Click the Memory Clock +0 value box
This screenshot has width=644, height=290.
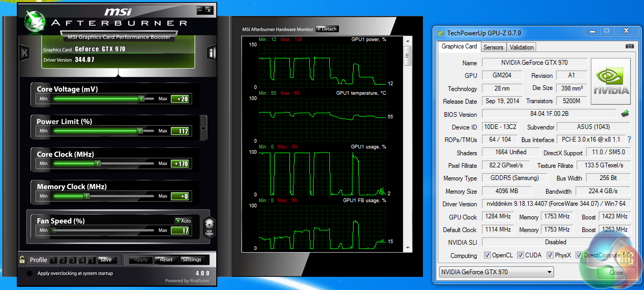(x=180, y=196)
